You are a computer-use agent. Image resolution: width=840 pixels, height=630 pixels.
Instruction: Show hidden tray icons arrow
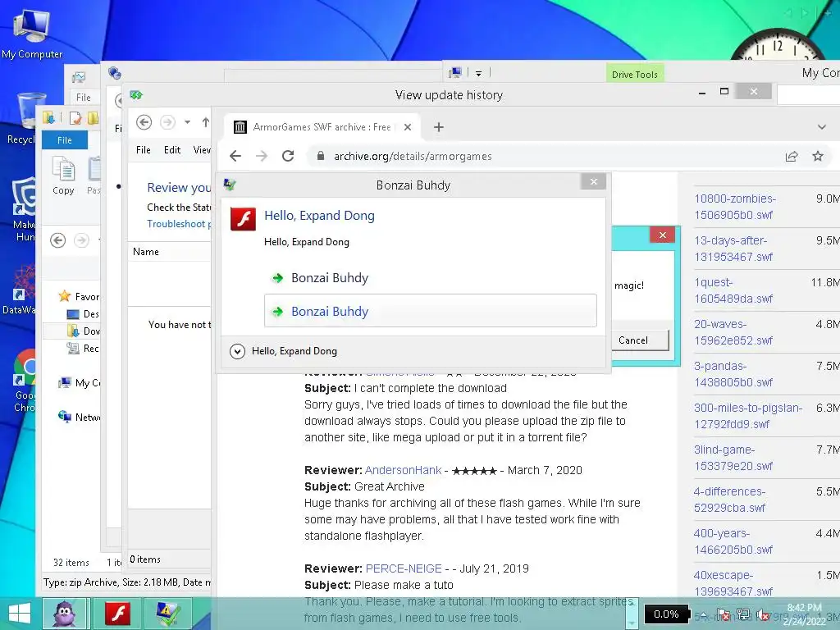[x=703, y=615]
